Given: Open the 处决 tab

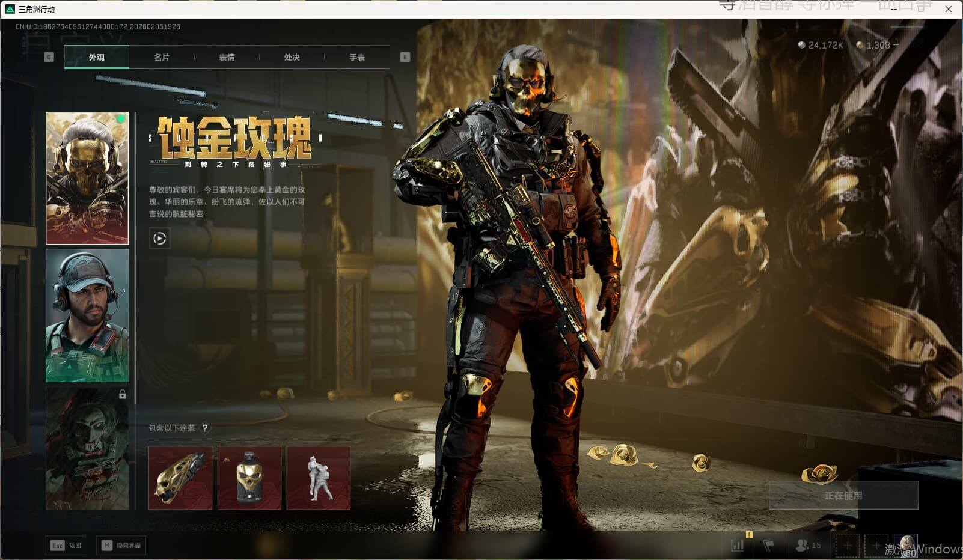Looking at the screenshot, I should [x=292, y=57].
